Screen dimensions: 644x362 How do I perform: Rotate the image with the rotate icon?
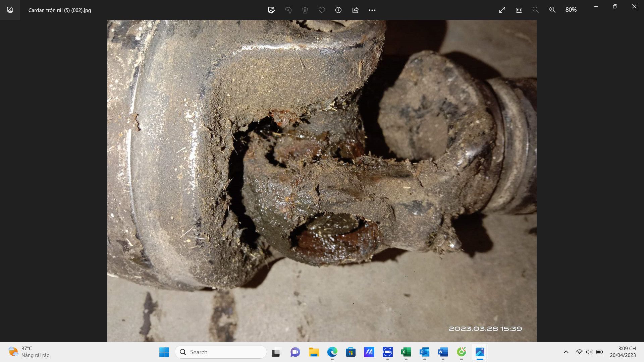pyautogui.click(x=288, y=10)
